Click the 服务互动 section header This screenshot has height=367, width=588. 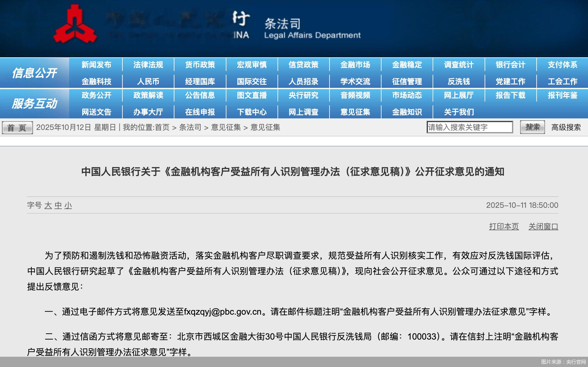coord(34,103)
